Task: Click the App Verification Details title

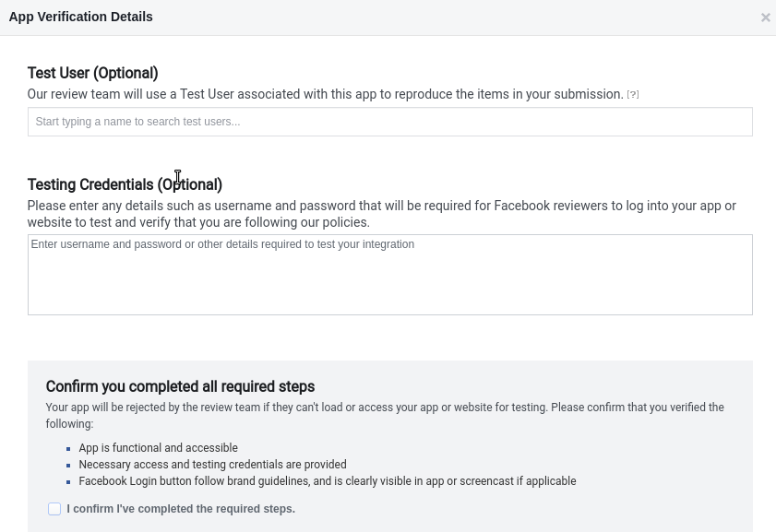Action: point(80,17)
